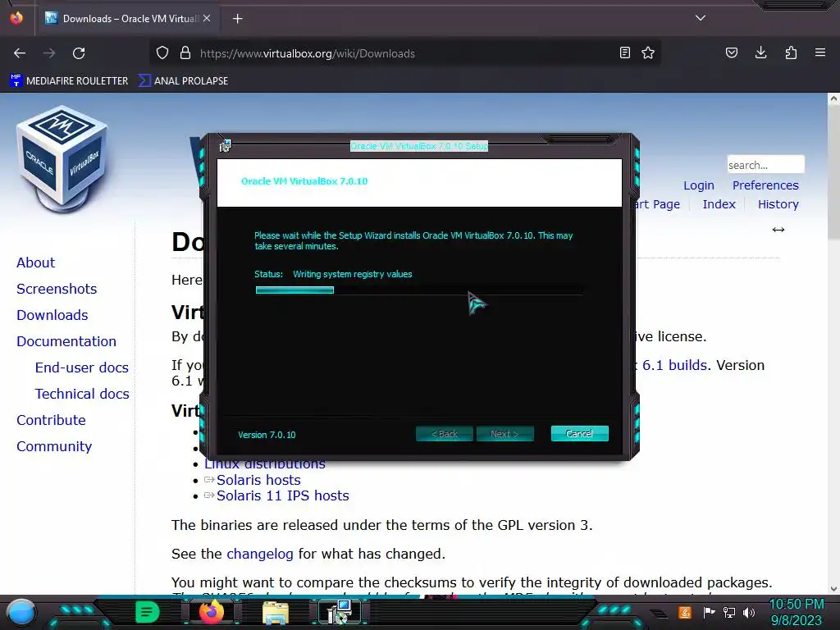
Task: Open the Downloads sidebar link
Action: coord(52,315)
